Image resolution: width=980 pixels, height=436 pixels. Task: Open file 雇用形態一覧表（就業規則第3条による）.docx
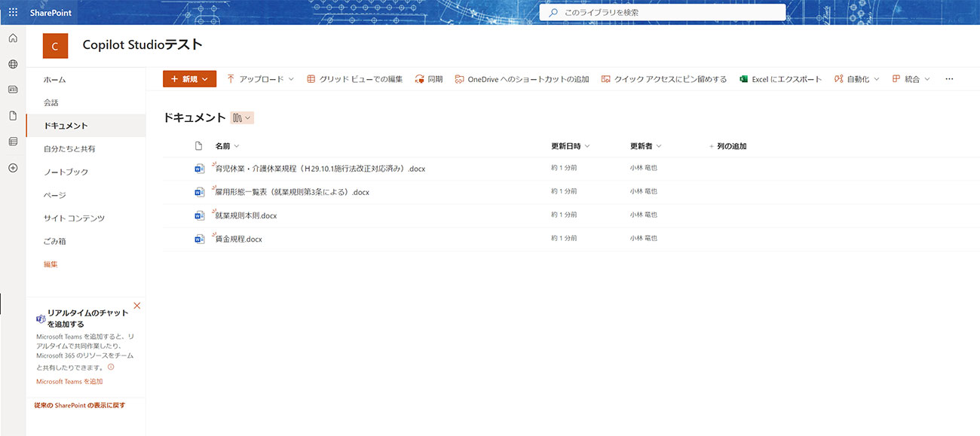point(292,192)
